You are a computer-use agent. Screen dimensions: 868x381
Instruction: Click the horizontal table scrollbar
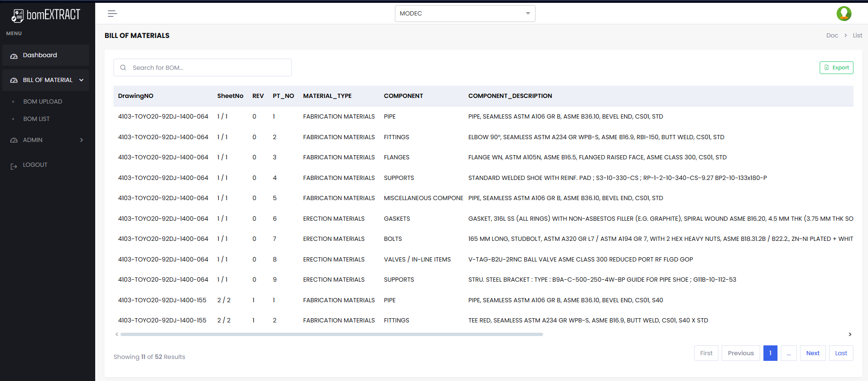tap(332, 335)
